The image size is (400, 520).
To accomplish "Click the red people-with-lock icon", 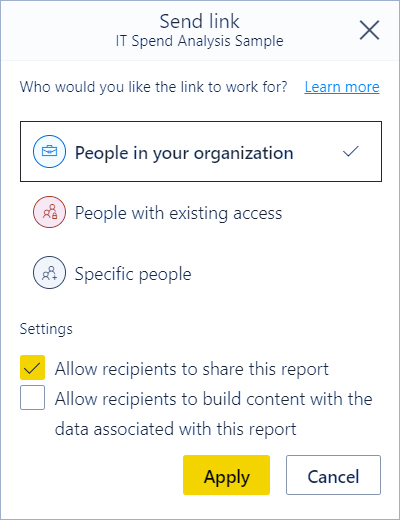I will (x=49, y=212).
